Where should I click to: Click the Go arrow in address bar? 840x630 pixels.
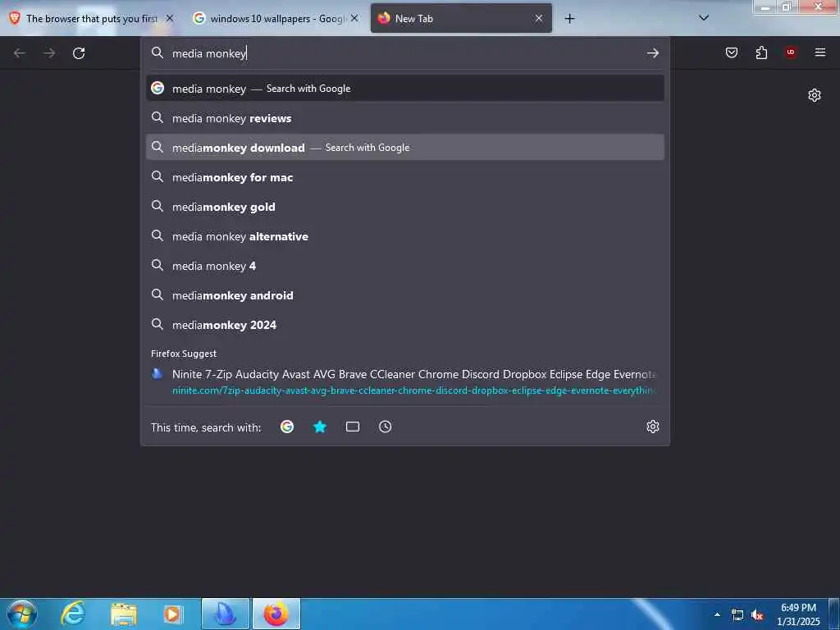(652, 53)
